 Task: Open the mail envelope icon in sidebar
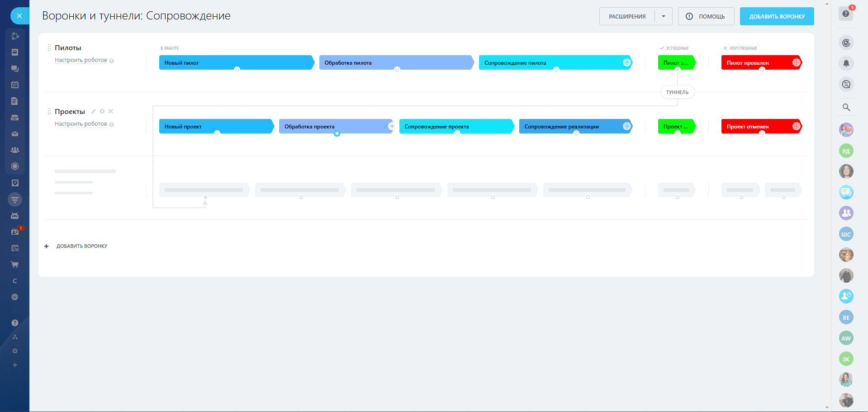(14, 134)
